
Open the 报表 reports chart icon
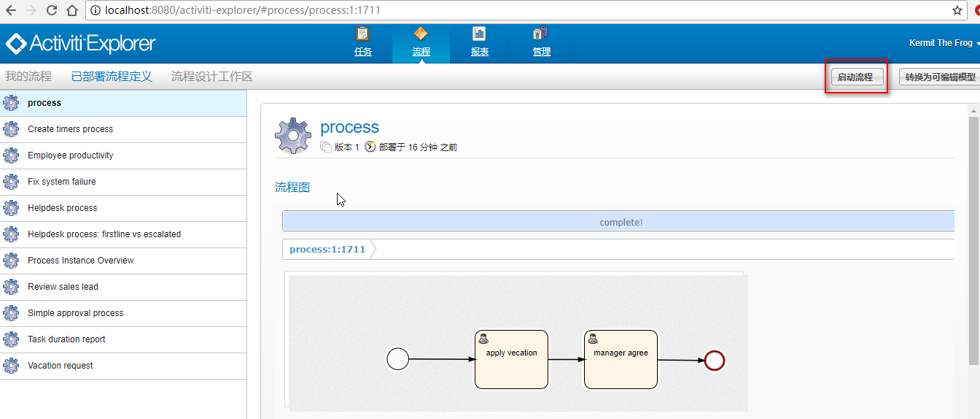click(x=479, y=34)
